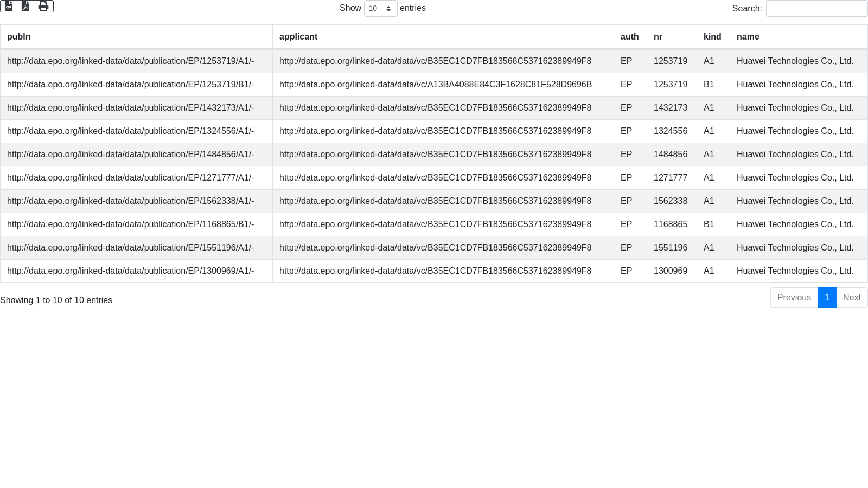Image resolution: width=868 pixels, height=488 pixels.
Task: Sort by the kind column header
Action: click(712, 37)
